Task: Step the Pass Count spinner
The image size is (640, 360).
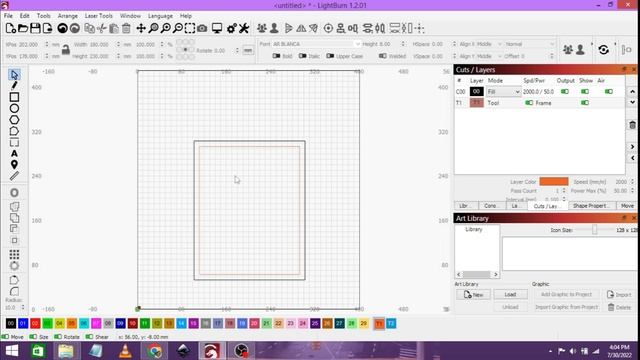Action: [564, 191]
